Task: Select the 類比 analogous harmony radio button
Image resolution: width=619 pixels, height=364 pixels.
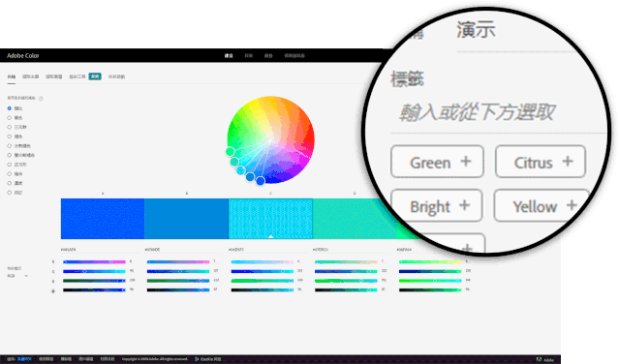Action: (9, 108)
